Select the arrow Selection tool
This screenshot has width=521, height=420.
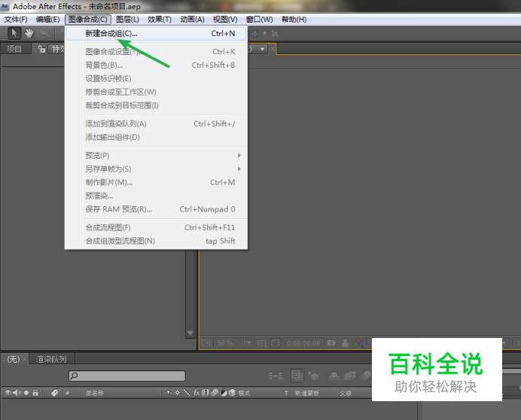pyautogui.click(x=14, y=33)
